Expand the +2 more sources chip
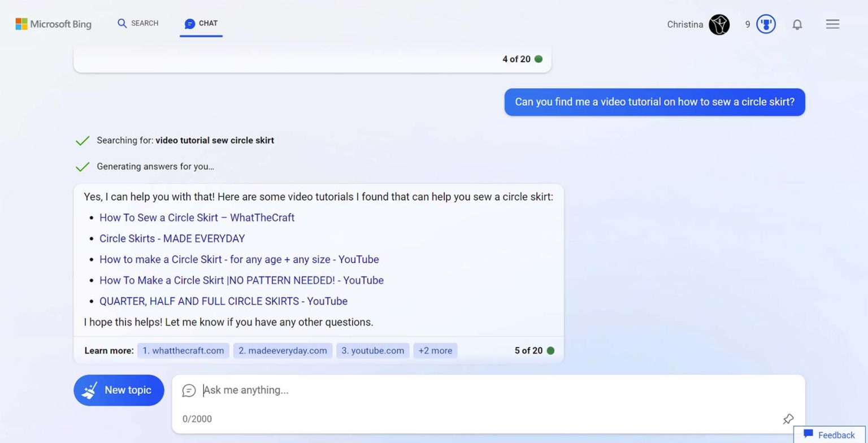Viewport: 868px width, 443px height. [435, 350]
